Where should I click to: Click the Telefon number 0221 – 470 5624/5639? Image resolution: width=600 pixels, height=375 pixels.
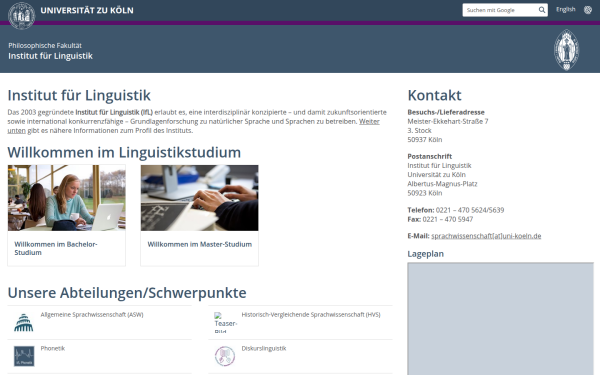point(470,210)
